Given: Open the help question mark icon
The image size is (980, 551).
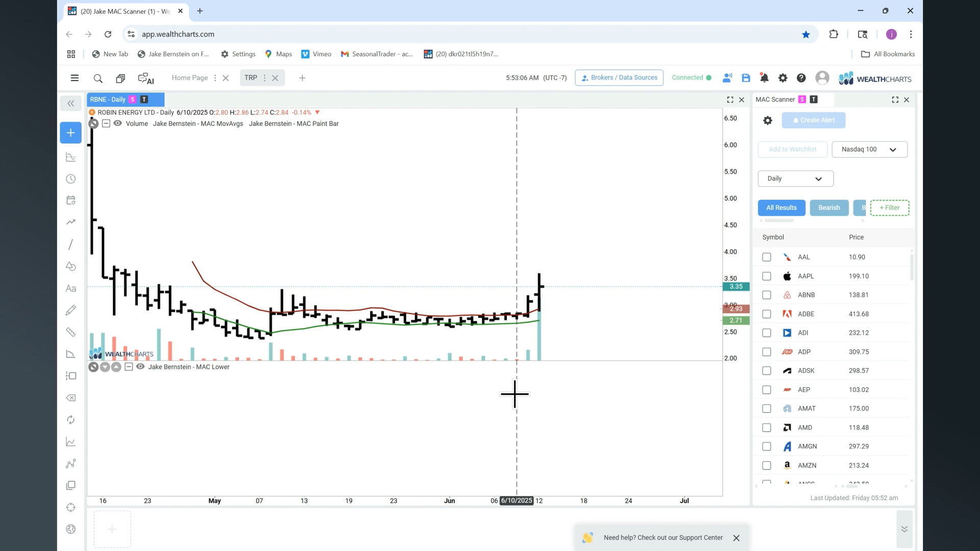Looking at the screenshot, I should tap(801, 78).
